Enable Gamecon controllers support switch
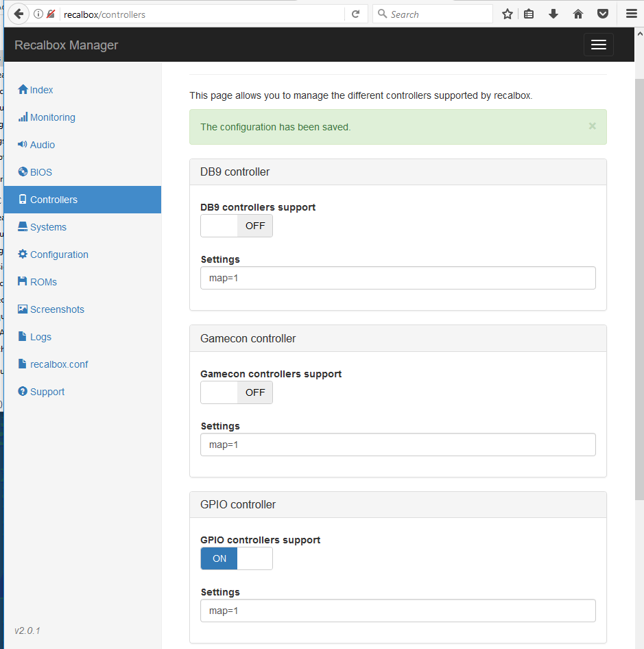The height and width of the screenshot is (649, 644). [237, 392]
